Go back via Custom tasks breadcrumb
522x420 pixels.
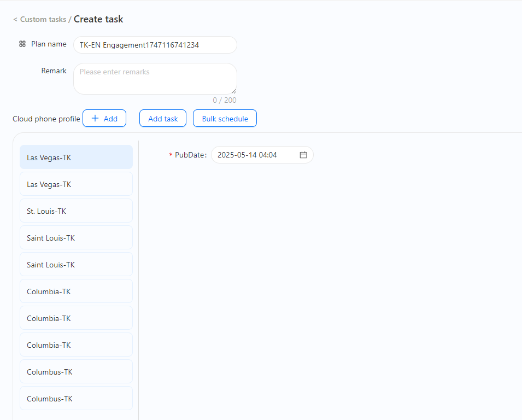pos(43,19)
